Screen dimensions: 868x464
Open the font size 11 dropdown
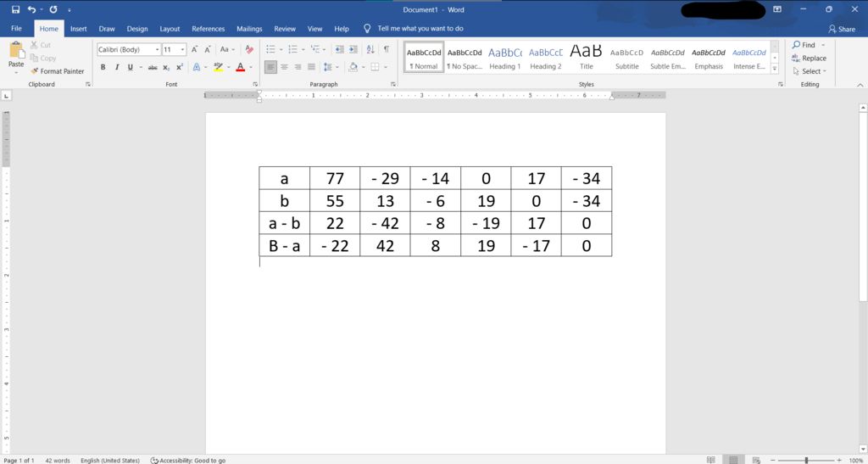[183, 49]
